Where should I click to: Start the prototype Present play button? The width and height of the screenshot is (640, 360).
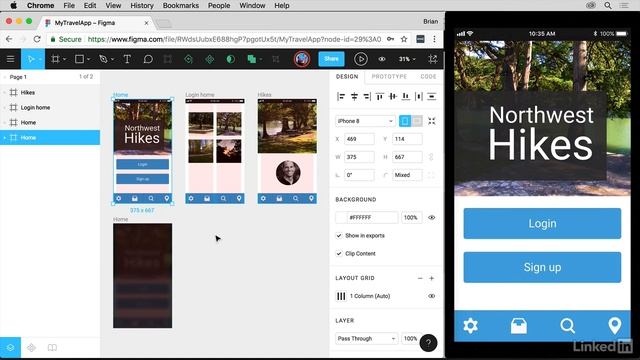(x=360, y=59)
